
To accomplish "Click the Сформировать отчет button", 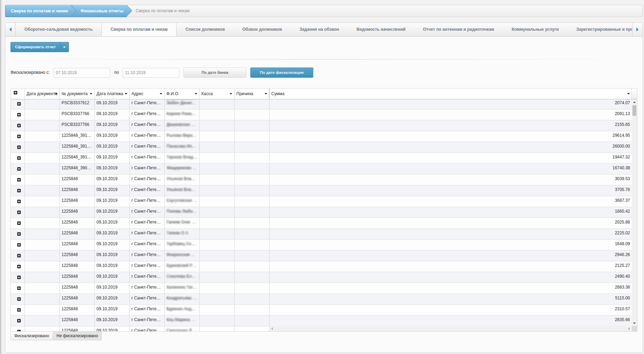I will tap(35, 47).
